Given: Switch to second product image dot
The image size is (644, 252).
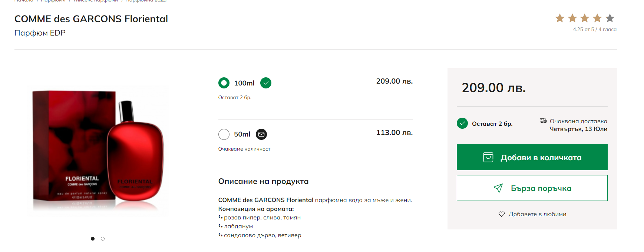Looking at the screenshot, I should click(x=103, y=239).
